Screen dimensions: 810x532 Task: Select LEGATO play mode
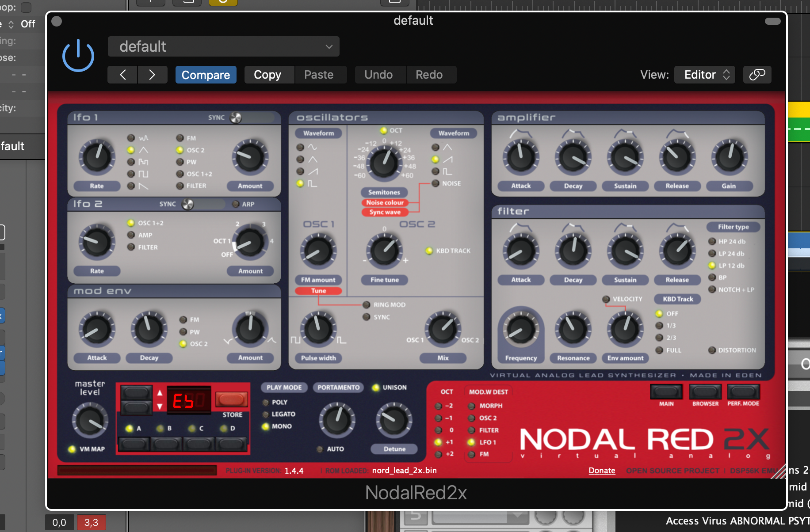[265, 414]
